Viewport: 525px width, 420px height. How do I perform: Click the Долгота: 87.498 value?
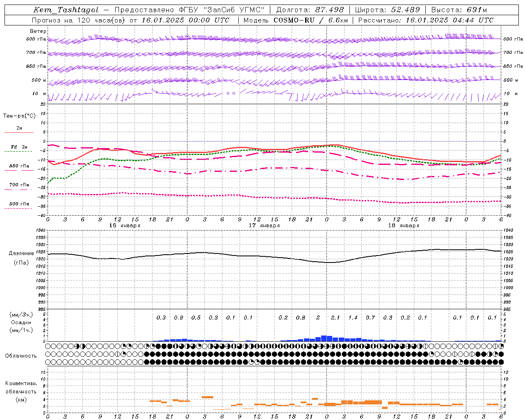pos(310,10)
